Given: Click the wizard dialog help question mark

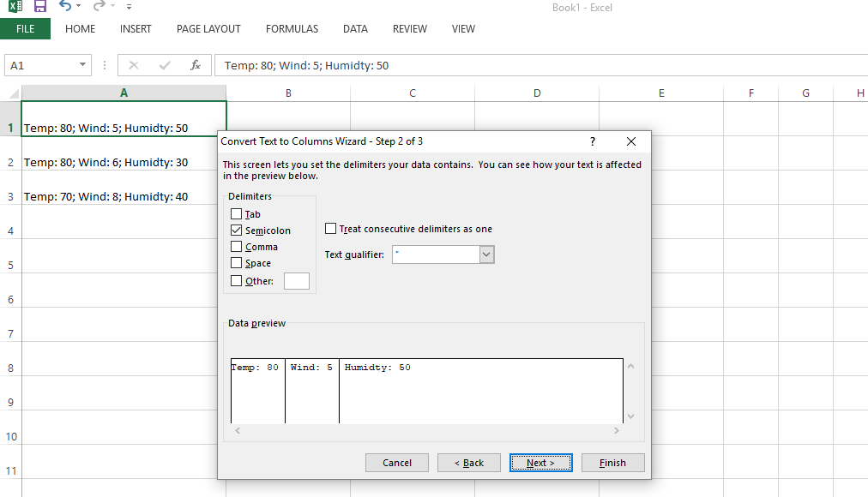Looking at the screenshot, I should coord(593,141).
